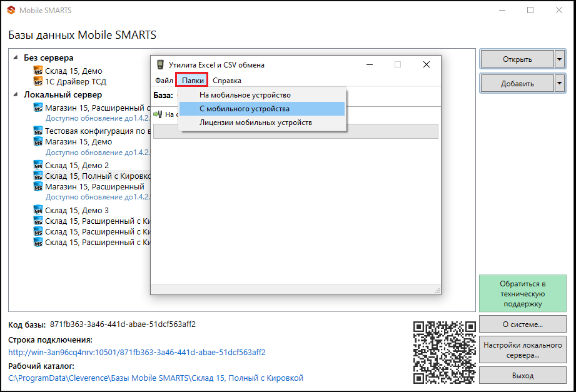Click Обратиться в техническую поддержку button
This screenshot has width=576, height=392.
click(522, 294)
